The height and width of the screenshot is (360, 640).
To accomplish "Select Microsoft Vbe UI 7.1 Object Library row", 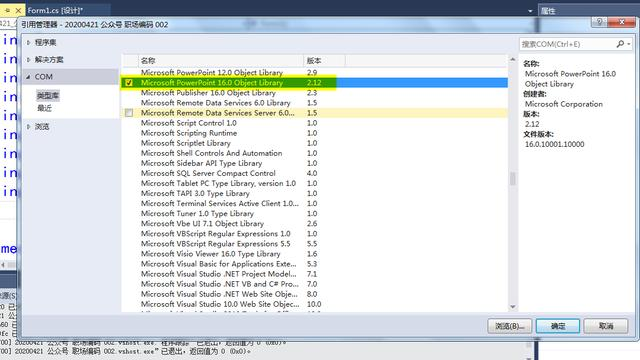I will [314, 224].
